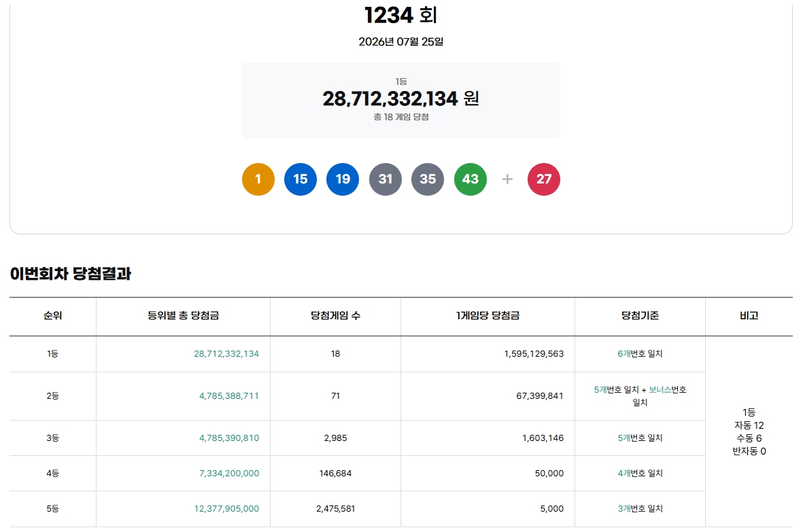Click the gray number 31 ball
The width and height of the screenshot is (803, 532).
point(386,179)
